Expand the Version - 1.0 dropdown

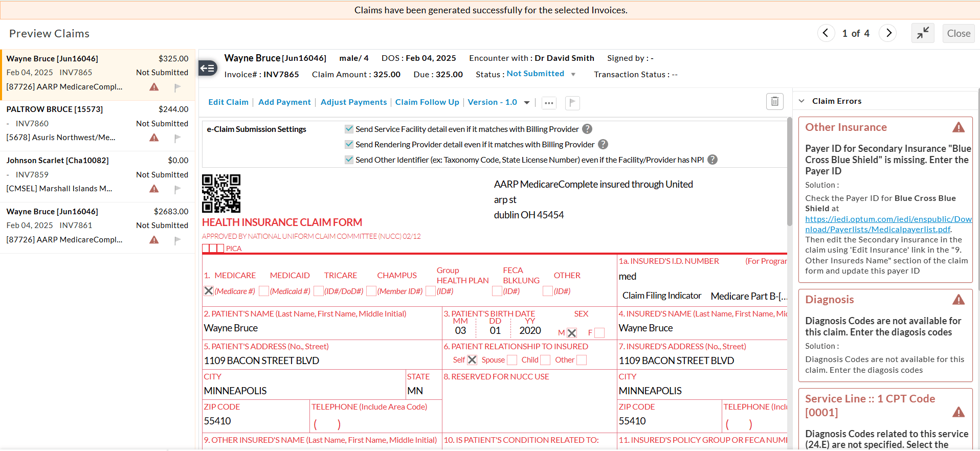click(526, 103)
